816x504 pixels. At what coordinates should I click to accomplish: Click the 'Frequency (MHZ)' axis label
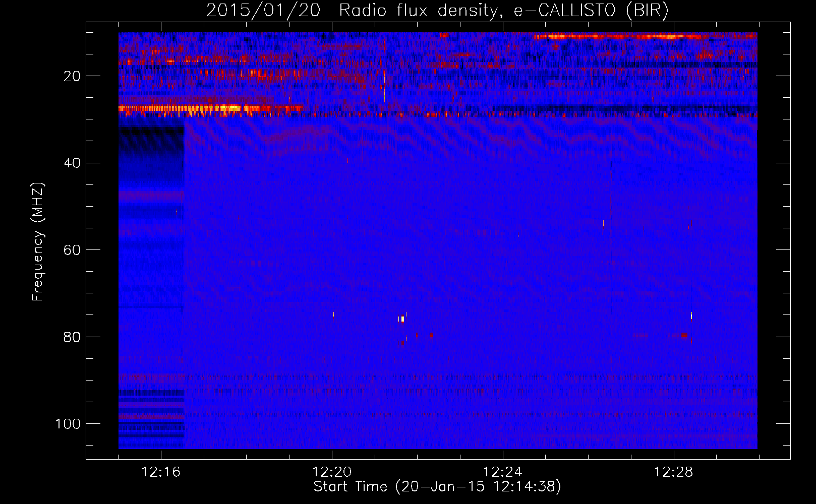click(38, 242)
